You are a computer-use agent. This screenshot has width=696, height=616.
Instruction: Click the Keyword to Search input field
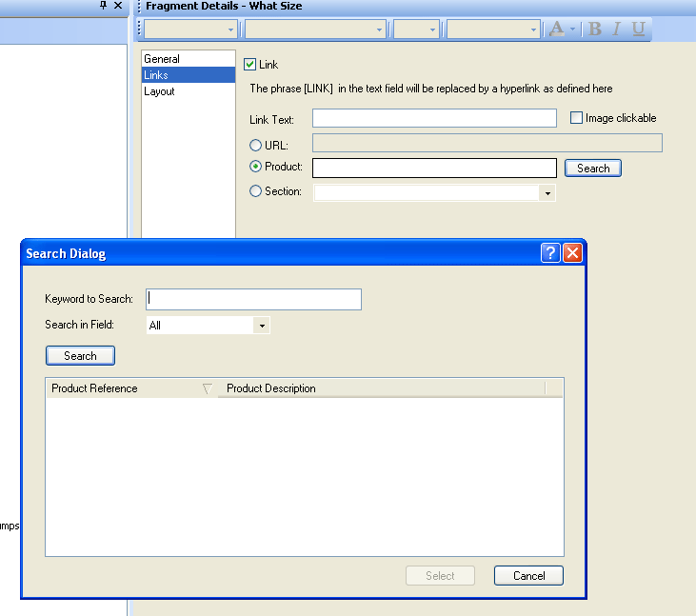click(x=253, y=299)
